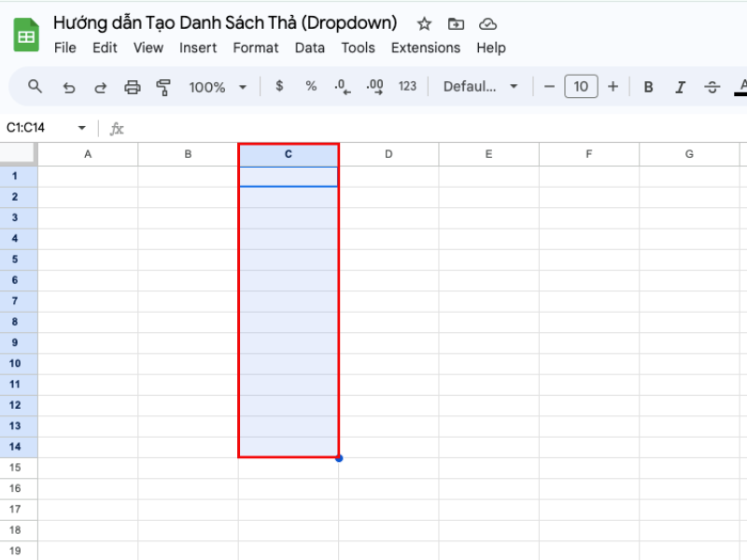The width and height of the screenshot is (747, 560).
Task: Star this document as favorite
Action: (424, 23)
